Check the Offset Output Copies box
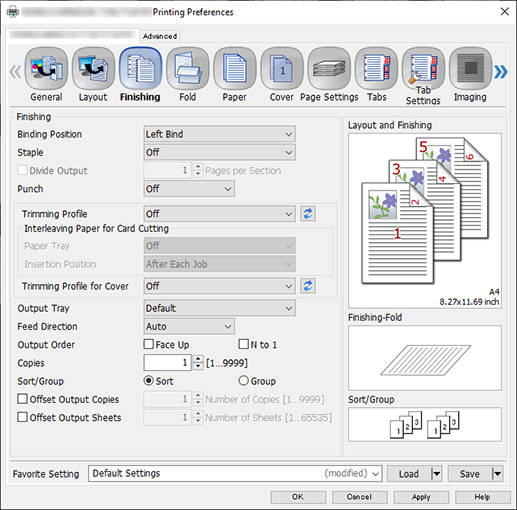This screenshot has width=517, height=510. (x=22, y=399)
